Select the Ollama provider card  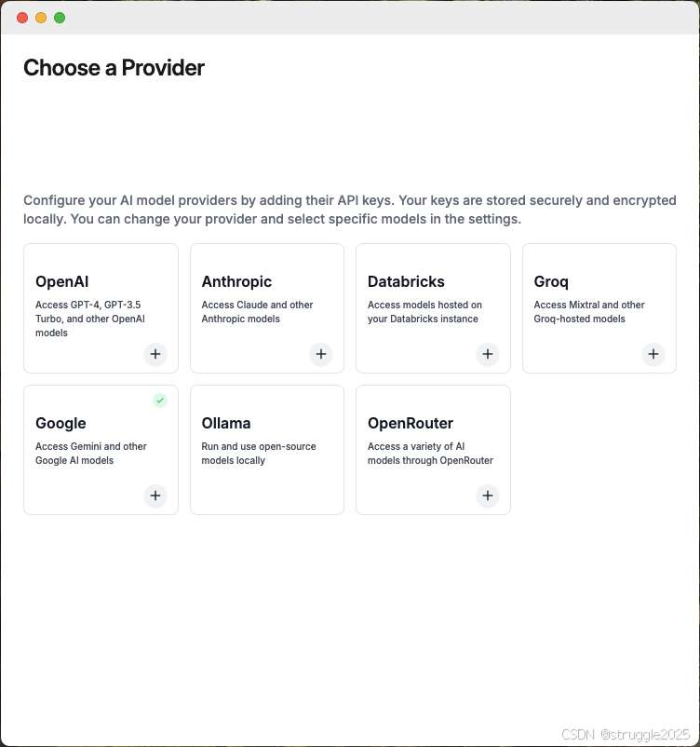[x=267, y=450]
